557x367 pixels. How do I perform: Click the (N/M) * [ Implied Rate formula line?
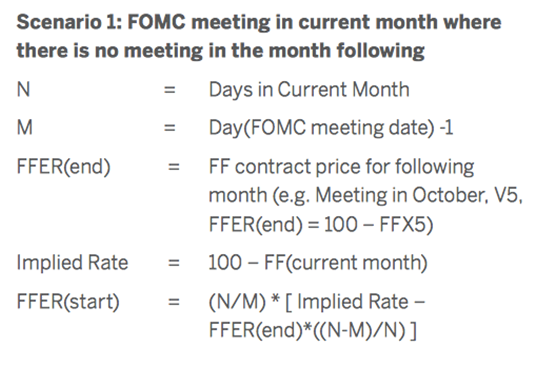click(x=317, y=302)
